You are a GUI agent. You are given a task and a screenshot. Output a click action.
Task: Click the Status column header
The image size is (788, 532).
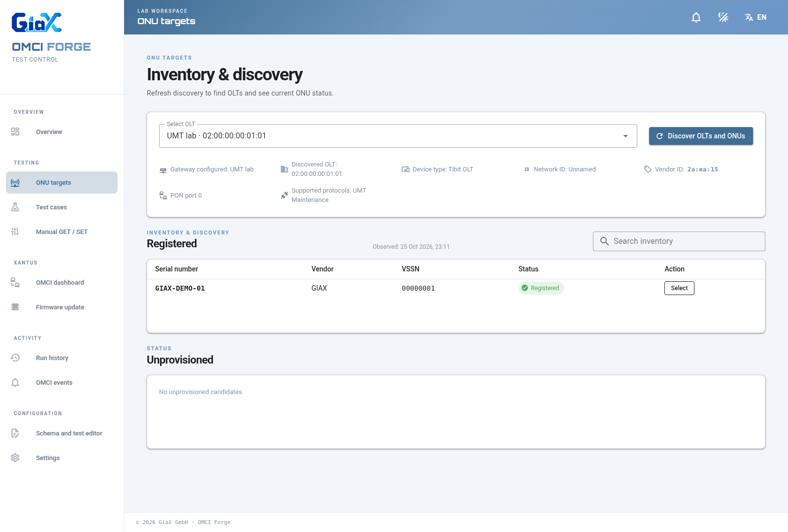[528, 269]
